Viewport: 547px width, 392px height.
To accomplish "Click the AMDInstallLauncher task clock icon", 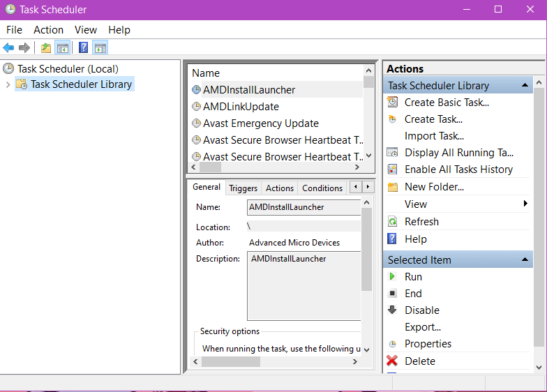I will pos(197,89).
